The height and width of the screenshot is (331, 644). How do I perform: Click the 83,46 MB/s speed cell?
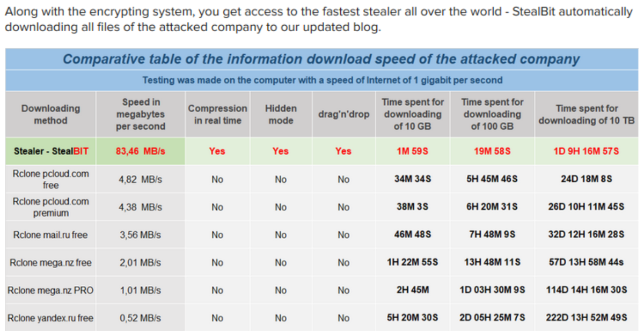(141, 151)
